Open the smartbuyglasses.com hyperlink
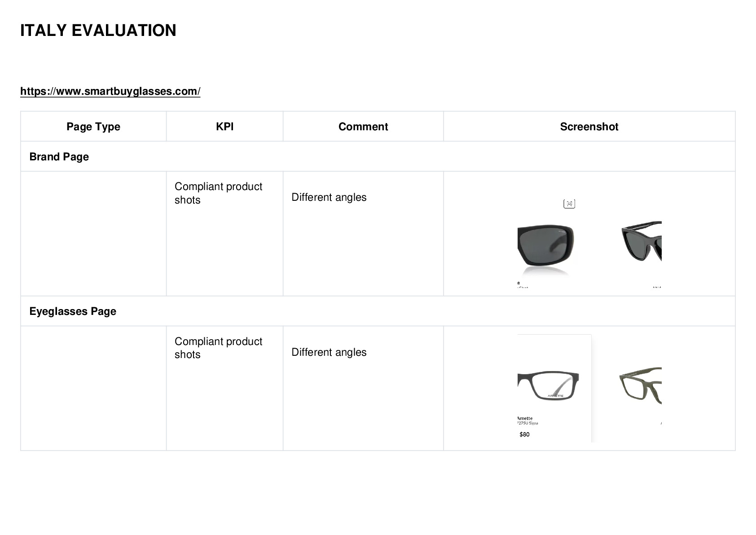756x535 pixels. point(110,91)
